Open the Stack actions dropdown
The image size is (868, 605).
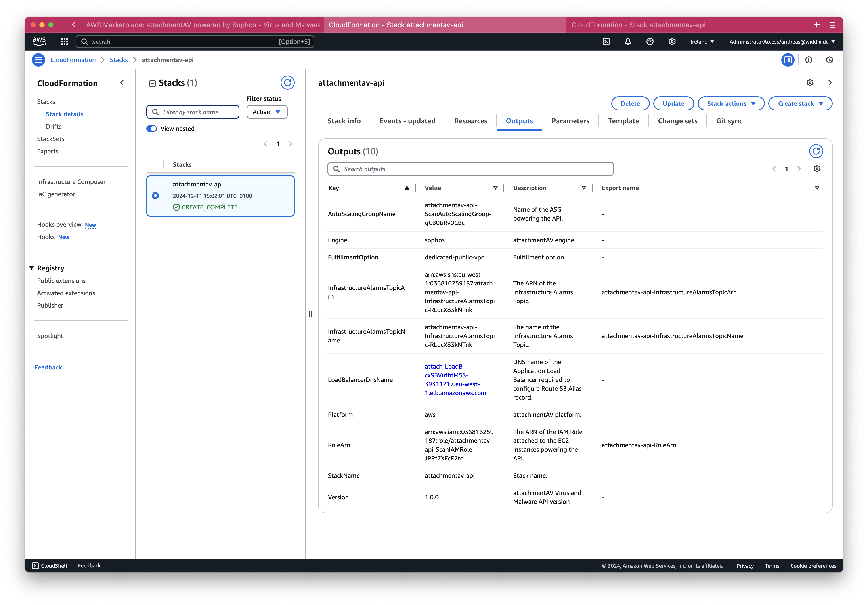coord(731,104)
